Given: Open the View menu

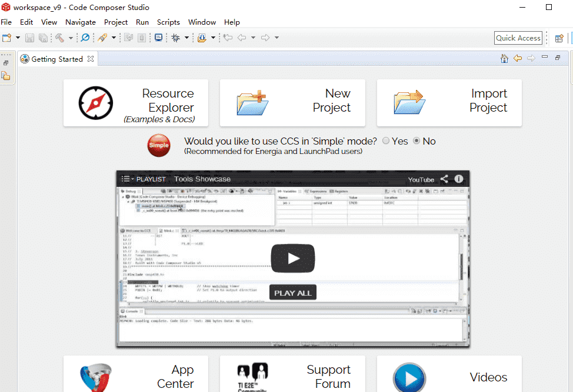Looking at the screenshot, I should (x=49, y=22).
